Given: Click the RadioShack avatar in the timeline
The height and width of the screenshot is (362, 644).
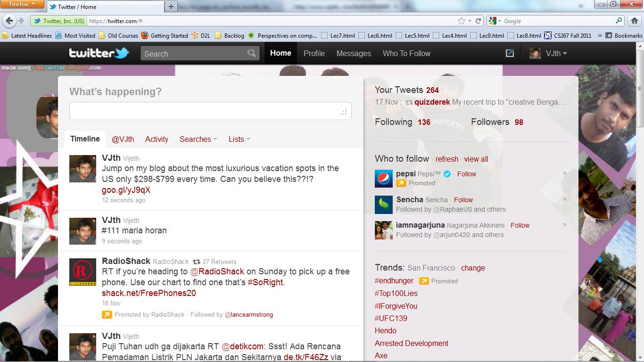Looking at the screenshot, I should (x=83, y=271).
